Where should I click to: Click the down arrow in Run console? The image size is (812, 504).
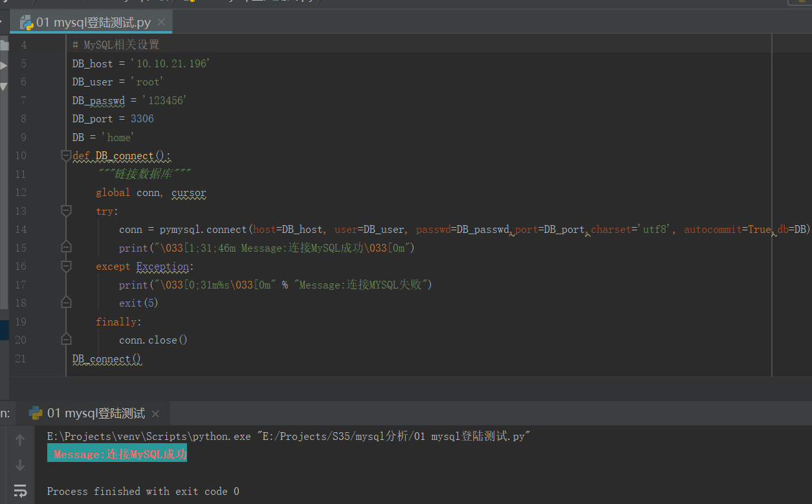coord(20,465)
